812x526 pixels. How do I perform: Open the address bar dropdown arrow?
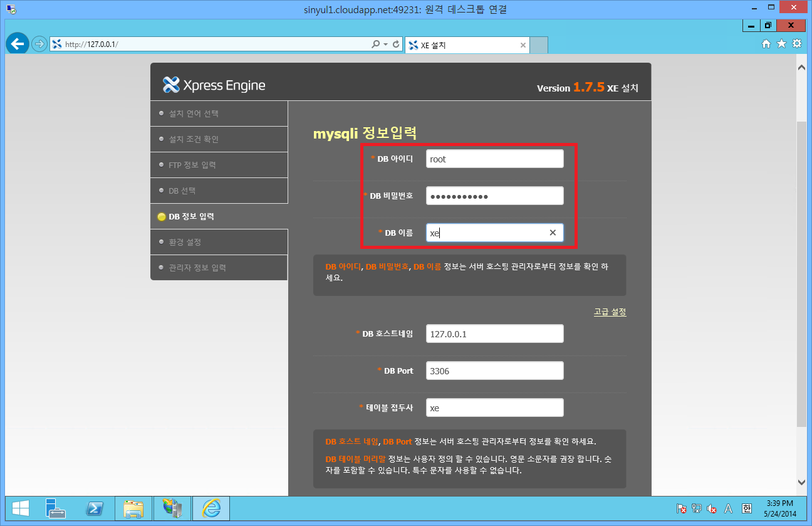(386, 44)
